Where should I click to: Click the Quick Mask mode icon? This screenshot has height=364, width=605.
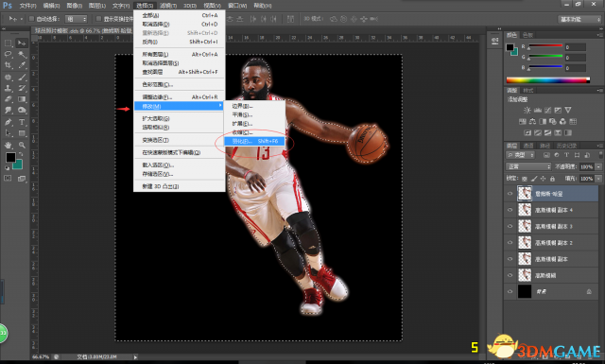(x=8, y=178)
